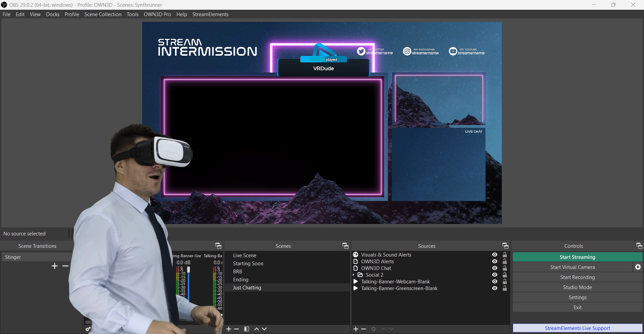Image resolution: width=644 pixels, height=334 pixels.
Task: Adjust Talking-Banner-Gre volume slider handle
Action: pos(189,270)
